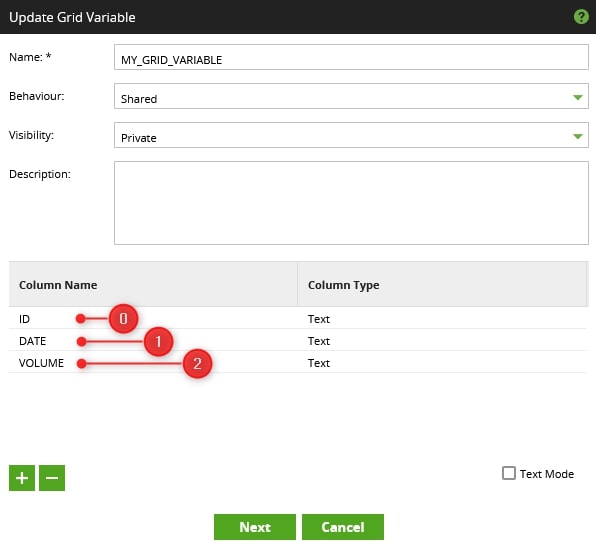This screenshot has height=546, width=596.
Task: Open the Shared behaviour combo box
Action: tap(351, 96)
